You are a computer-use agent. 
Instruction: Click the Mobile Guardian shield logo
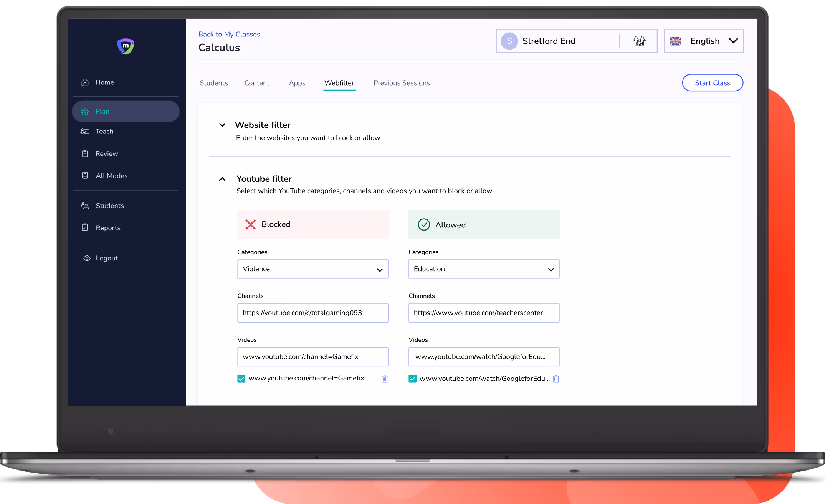(126, 46)
